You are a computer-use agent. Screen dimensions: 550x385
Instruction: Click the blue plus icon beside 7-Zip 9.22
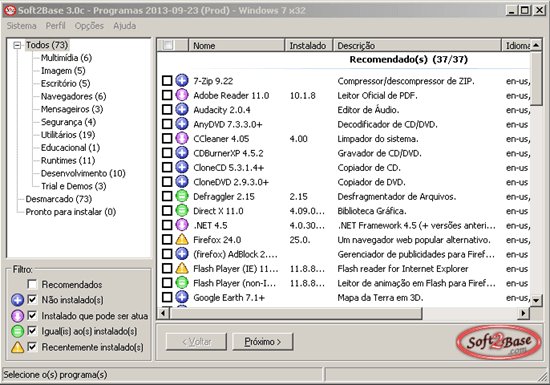pyautogui.click(x=182, y=81)
